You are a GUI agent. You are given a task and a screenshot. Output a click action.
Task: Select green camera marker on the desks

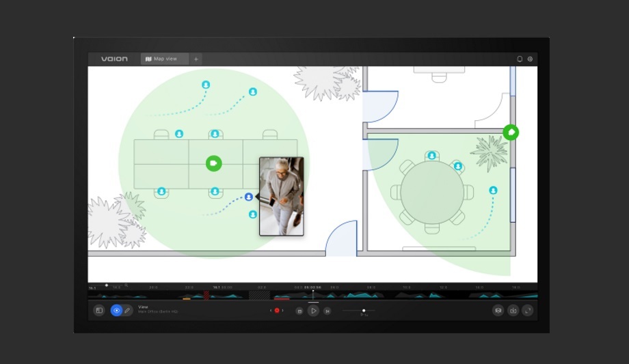coord(214,163)
